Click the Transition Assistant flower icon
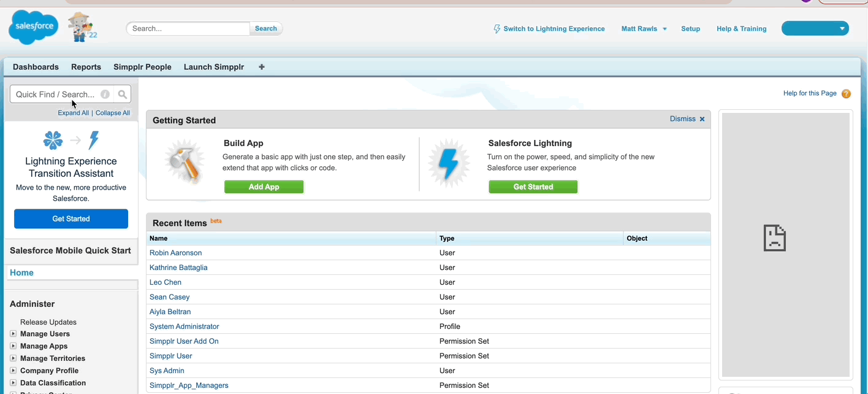The height and width of the screenshot is (394, 868). tap(53, 141)
